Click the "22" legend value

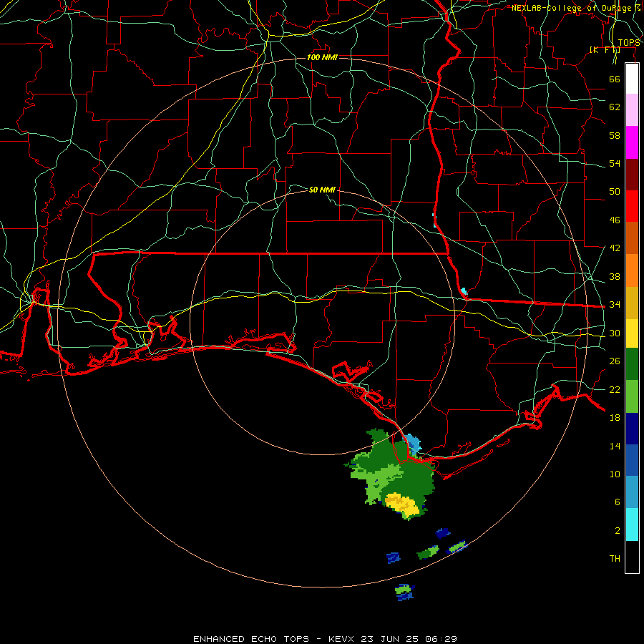615,389
